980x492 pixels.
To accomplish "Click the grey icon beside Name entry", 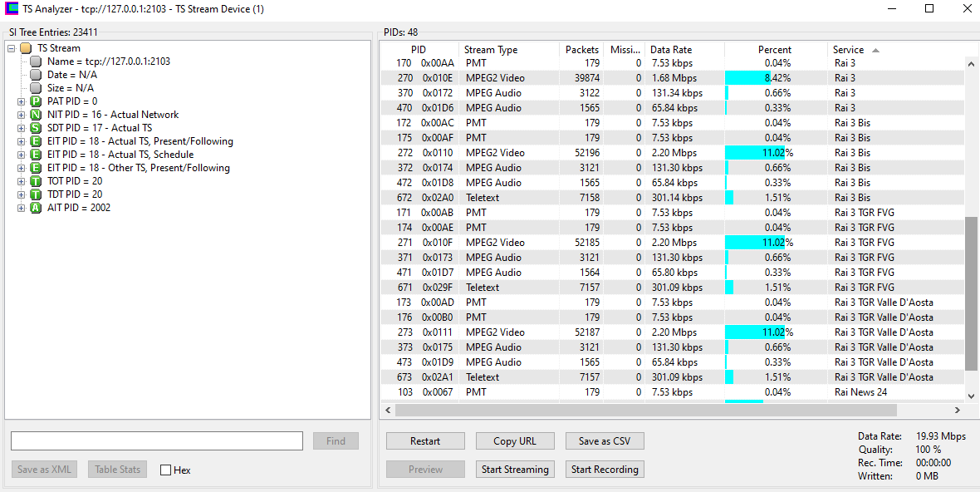I will click(x=36, y=61).
